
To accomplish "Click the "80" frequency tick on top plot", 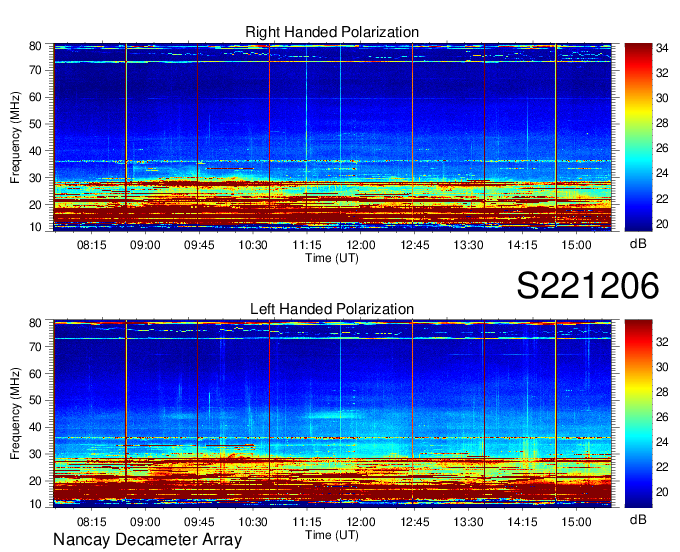I will pyautogui.click(x=35, y=46).
